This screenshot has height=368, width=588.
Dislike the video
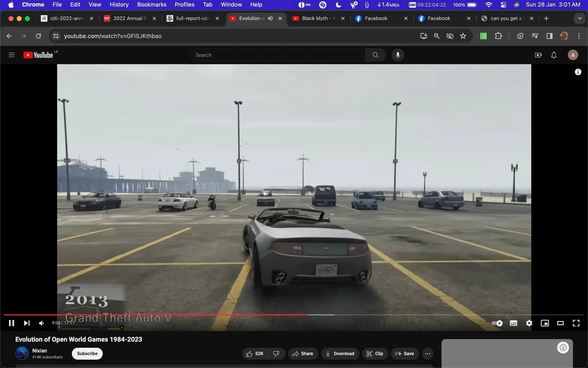[x=276, y=353]
